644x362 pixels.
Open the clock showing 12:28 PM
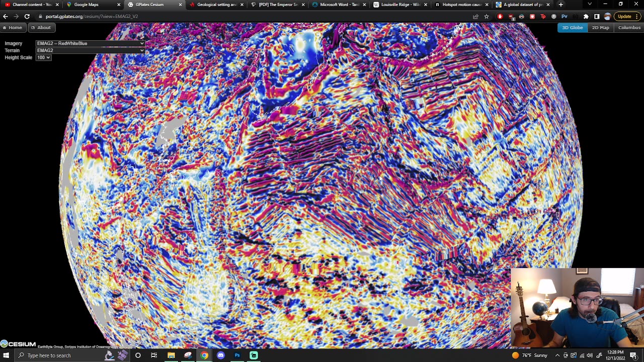tap(615, 355)
